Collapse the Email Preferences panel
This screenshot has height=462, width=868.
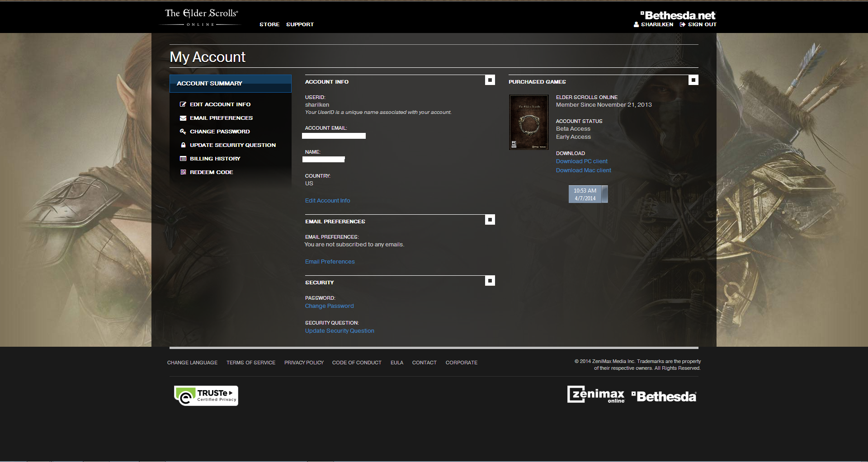pyautogui.click(x=490, y=220)
